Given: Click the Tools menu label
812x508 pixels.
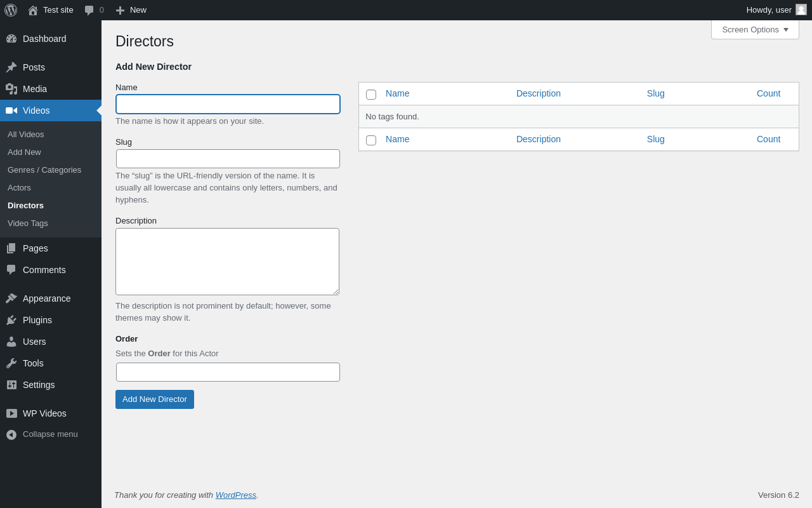Looking at the screenshot, I should point(33,363).
